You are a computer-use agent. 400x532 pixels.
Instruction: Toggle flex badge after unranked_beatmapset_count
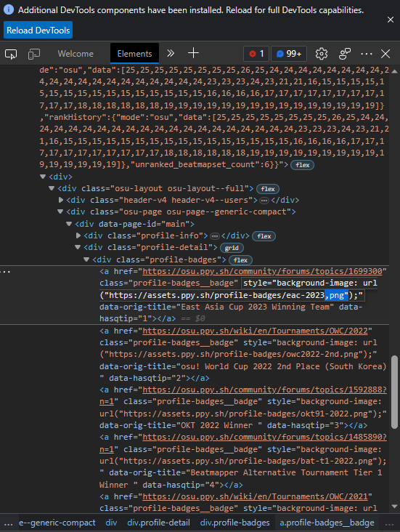pos(303,165)
